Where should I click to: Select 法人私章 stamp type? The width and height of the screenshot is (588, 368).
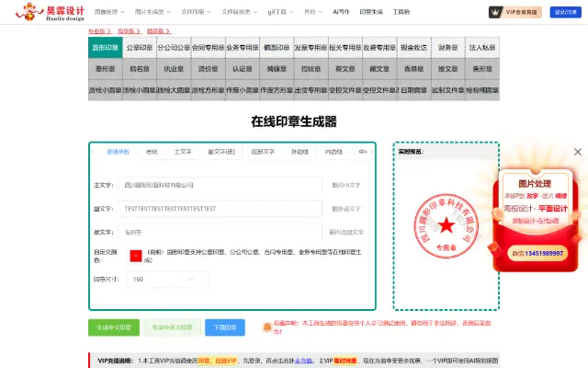coord(482,48)
